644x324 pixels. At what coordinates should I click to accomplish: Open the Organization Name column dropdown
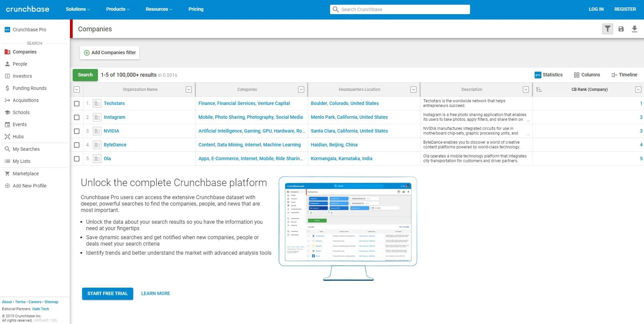[x=189, y=89]
